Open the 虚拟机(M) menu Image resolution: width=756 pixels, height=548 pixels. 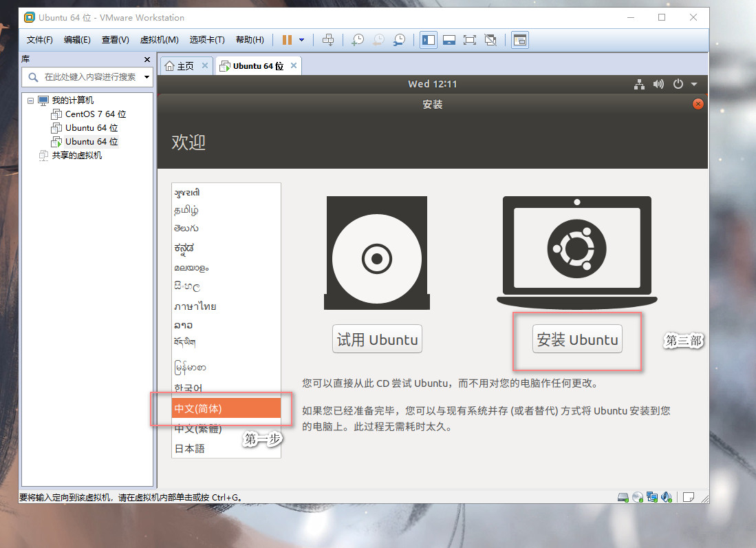click(159, 40)
